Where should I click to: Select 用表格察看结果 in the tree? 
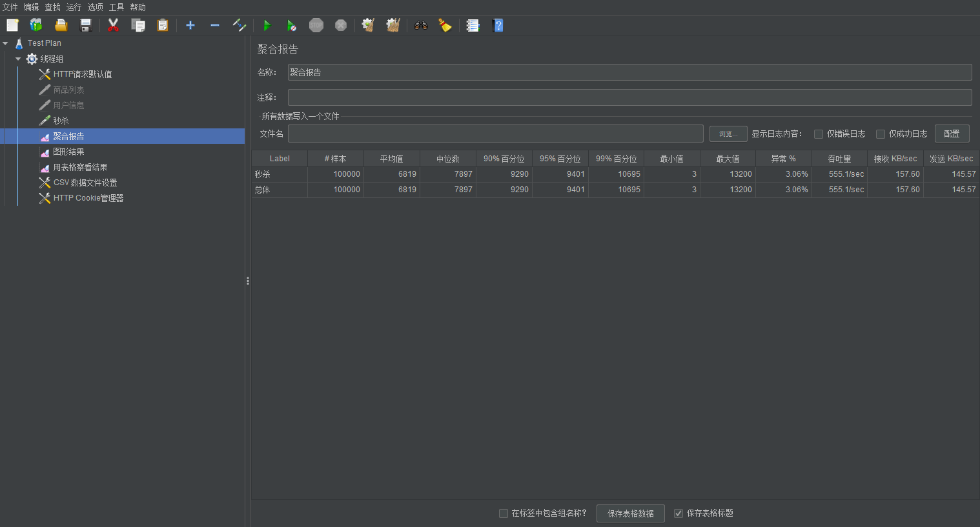pyautogui.click(x=80, y=167)
